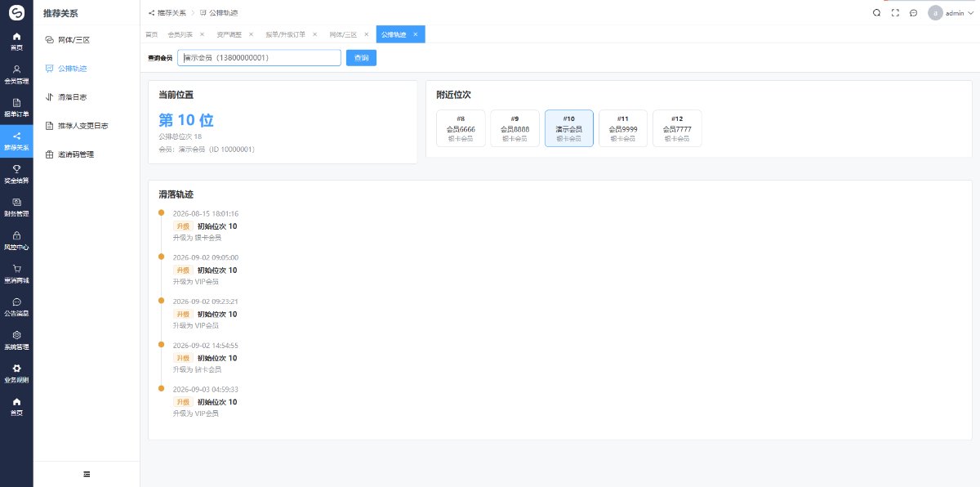Open 奖金结算 in the dark sidebar
Screen dimensions: 980x487
tap(16, 174)
